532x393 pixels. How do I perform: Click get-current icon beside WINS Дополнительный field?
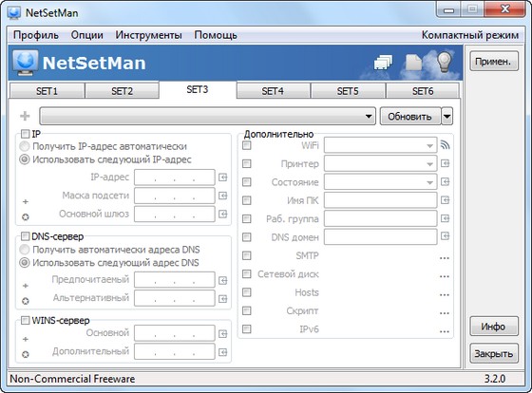pos(222,352)
